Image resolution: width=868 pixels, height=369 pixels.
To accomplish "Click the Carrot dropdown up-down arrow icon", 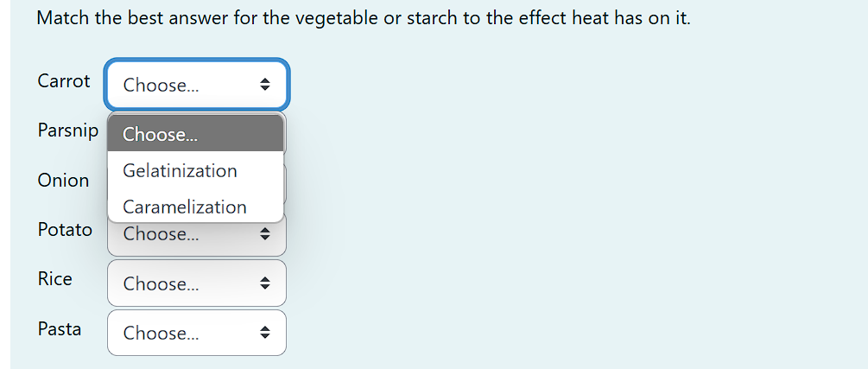I will click(x=265, y=85).
